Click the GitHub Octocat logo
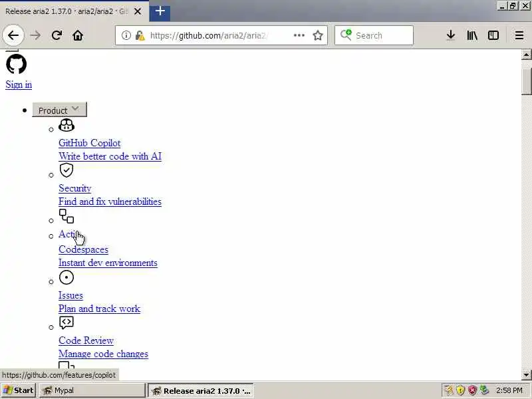This screenshot has height=399, width=532. coord(16,64)
